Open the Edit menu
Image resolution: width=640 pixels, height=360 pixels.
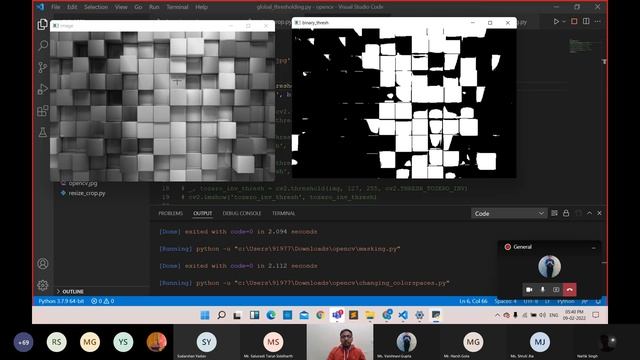point(72,7)
